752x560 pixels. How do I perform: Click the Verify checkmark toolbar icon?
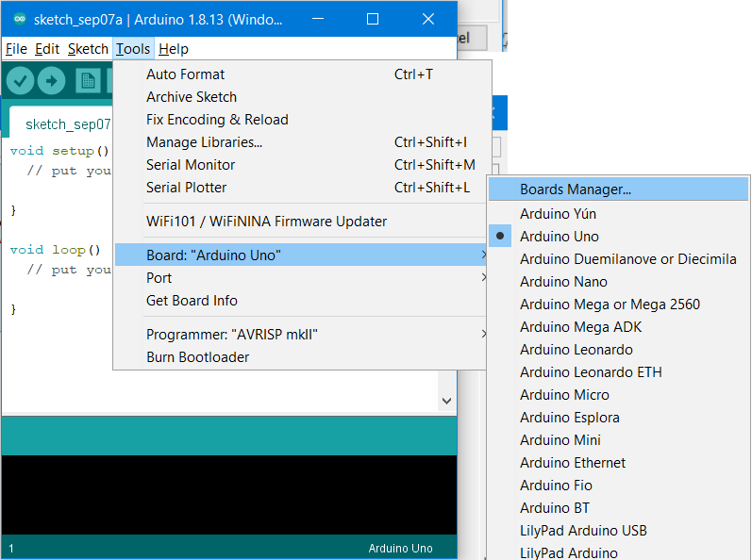point(20,80)
